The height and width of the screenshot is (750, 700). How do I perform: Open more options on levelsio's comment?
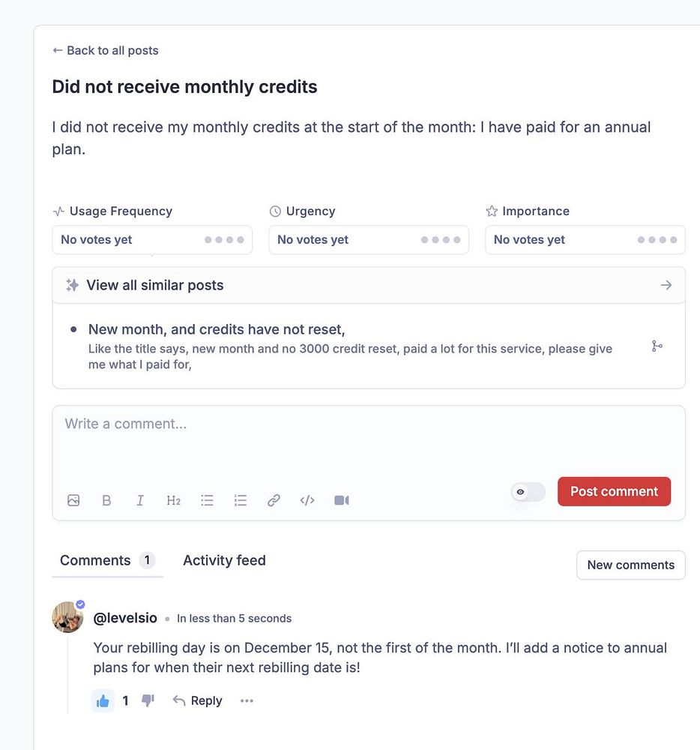point(247,700)
